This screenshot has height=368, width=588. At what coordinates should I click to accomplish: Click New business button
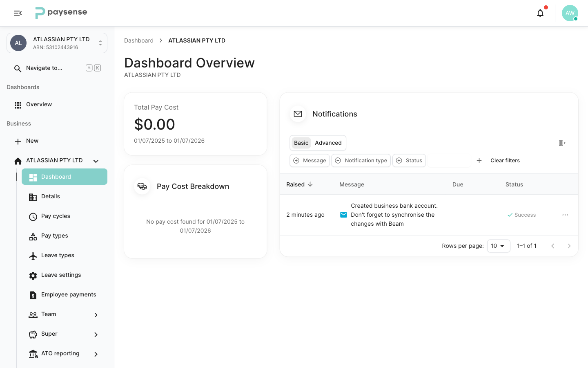pos(57,141)
